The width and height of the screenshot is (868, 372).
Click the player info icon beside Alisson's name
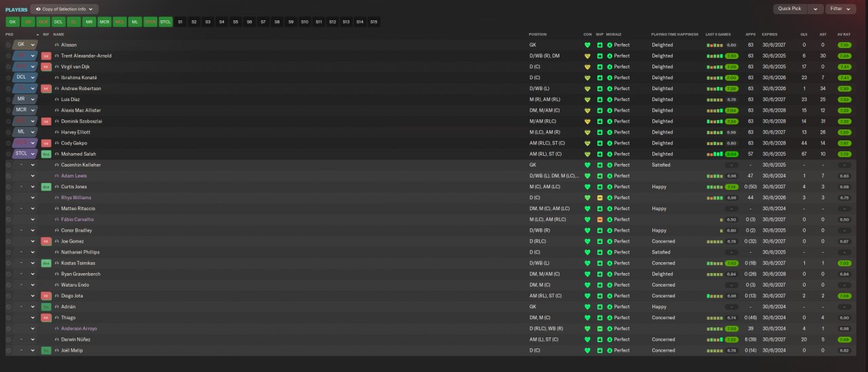pos(57,45)
